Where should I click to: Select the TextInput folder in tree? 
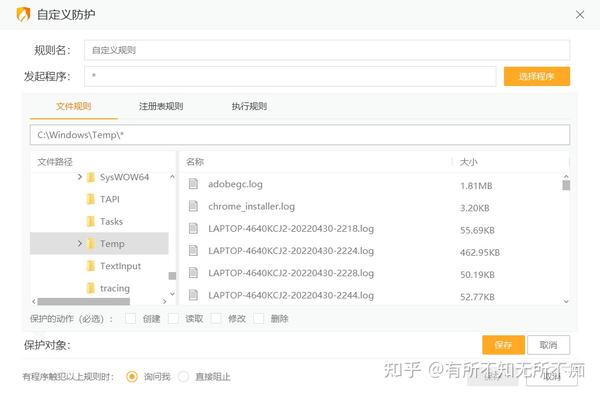[x=120, y=266]
